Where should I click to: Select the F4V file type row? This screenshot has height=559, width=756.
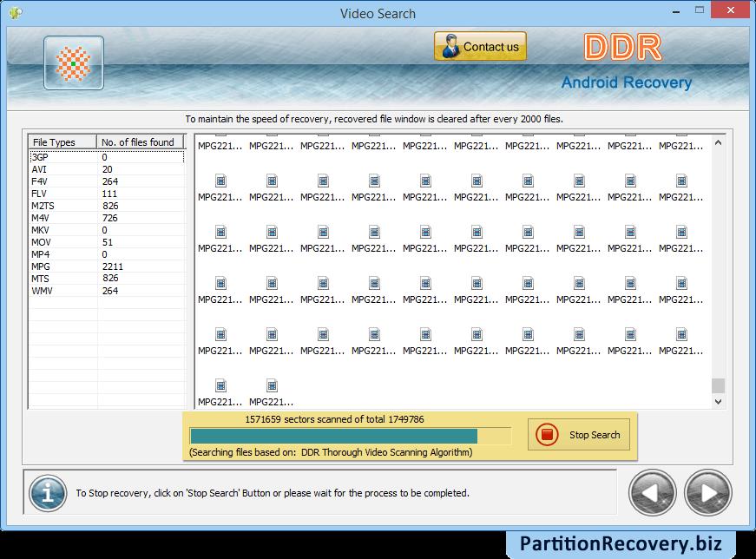click(107, 181)
